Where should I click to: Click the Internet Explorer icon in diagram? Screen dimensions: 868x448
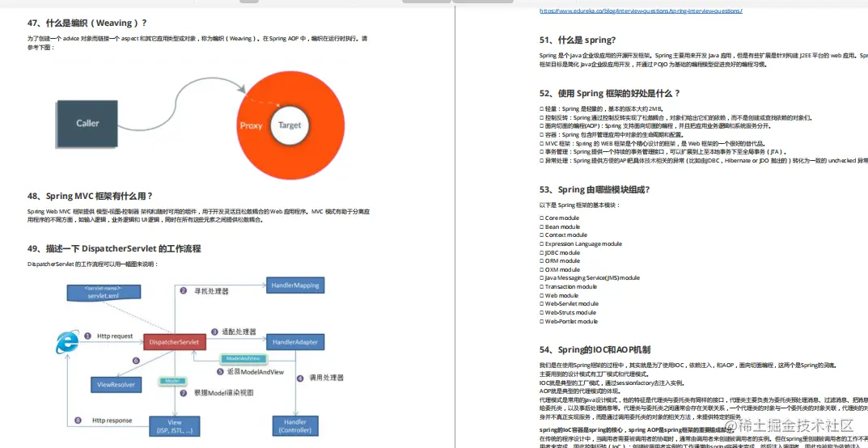click(x=67, y=342)
